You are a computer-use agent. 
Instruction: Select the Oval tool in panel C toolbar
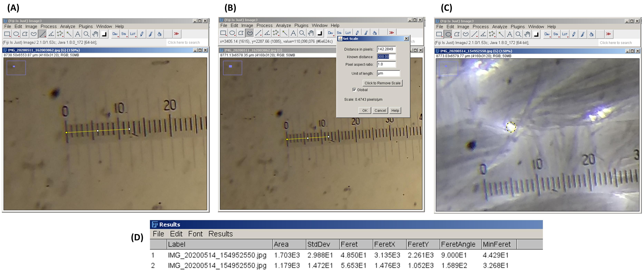[448, 34]
